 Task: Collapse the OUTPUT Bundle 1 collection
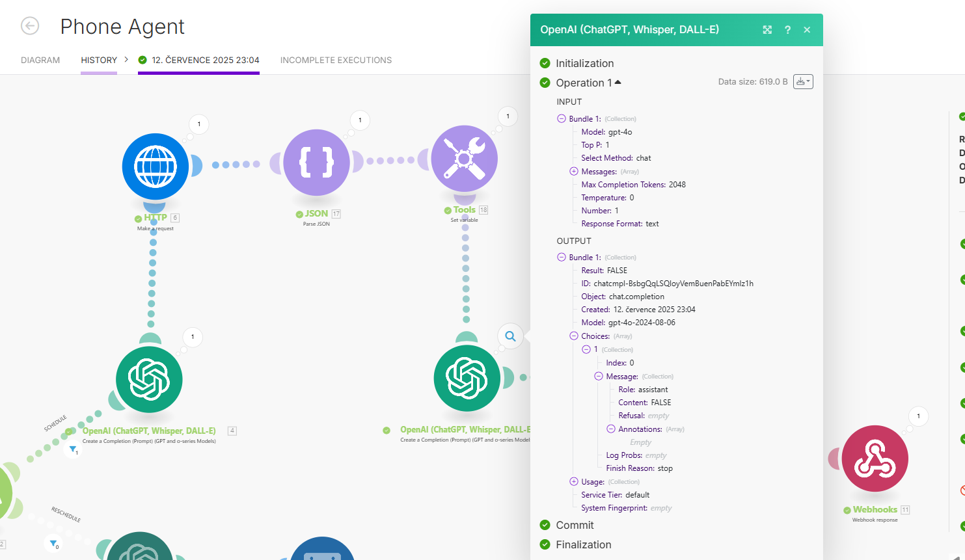[x=562, y=258]
